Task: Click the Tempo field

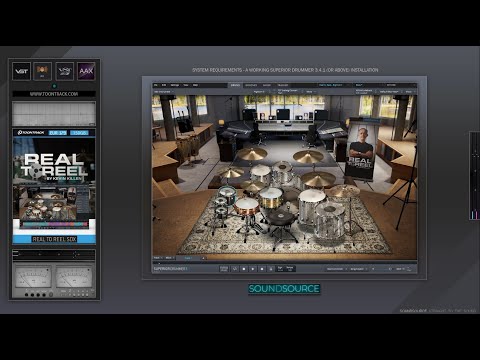Action: click(x=290, y=269)
